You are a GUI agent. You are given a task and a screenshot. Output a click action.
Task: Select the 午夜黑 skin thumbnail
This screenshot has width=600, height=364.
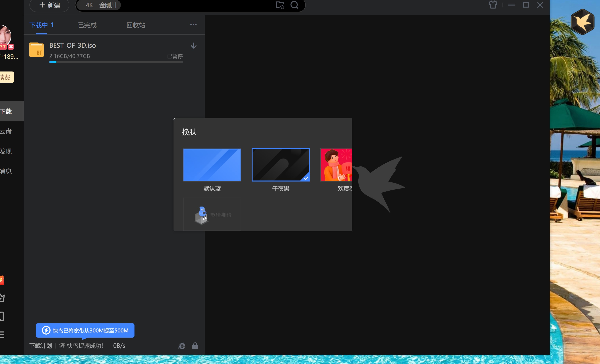(281, 165)
